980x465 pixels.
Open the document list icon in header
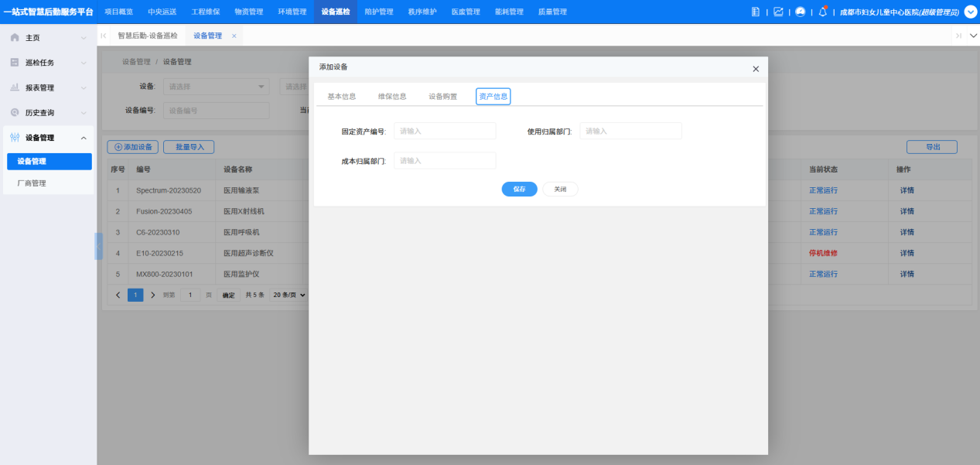(x=756, y=12)
